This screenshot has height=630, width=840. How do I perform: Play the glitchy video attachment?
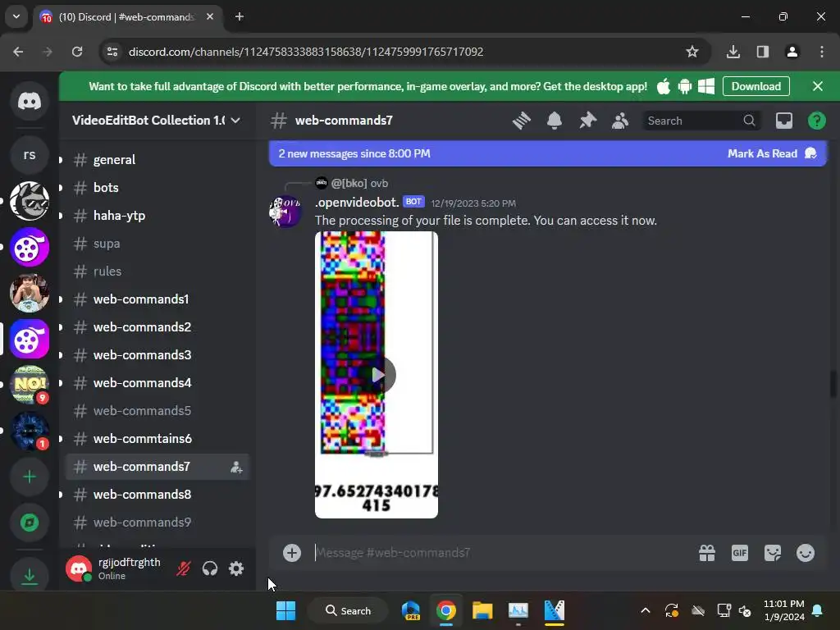click(x=377, y=375)
